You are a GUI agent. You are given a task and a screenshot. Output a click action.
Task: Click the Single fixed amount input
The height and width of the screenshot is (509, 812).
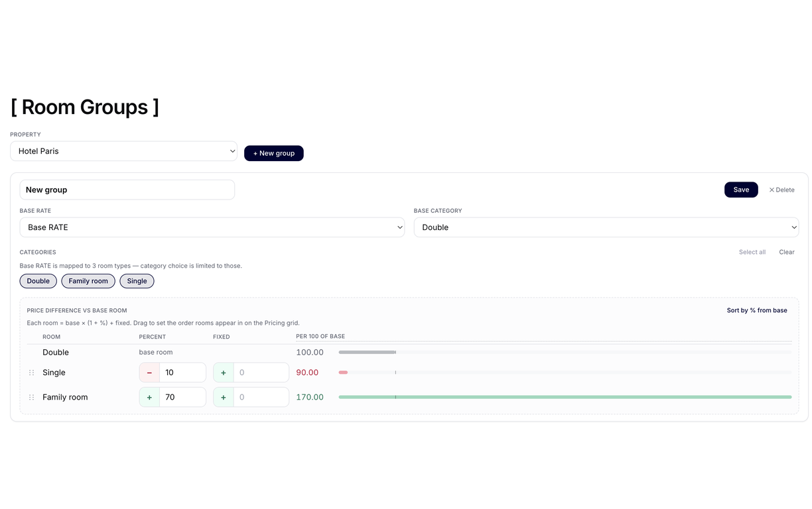tap(261, 372)
